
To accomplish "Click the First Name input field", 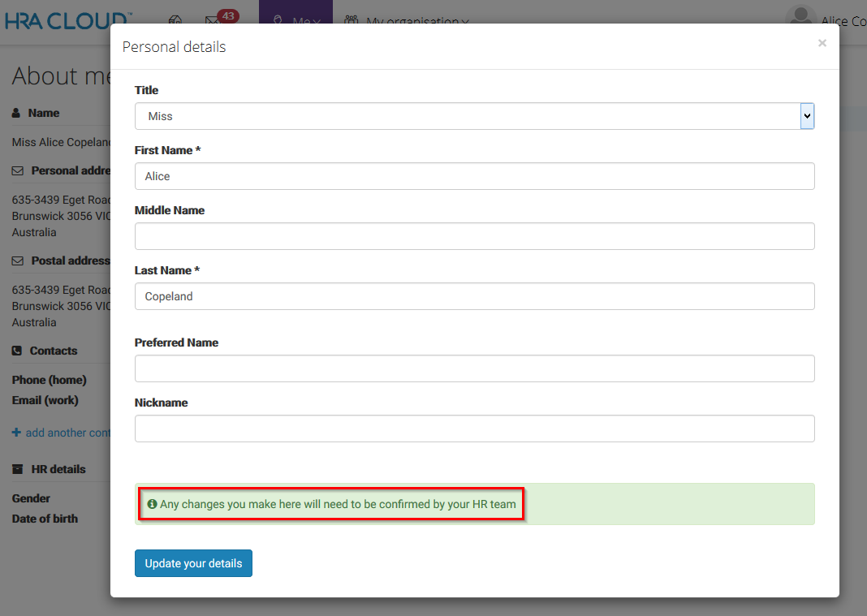I will [x=474, y=176].
